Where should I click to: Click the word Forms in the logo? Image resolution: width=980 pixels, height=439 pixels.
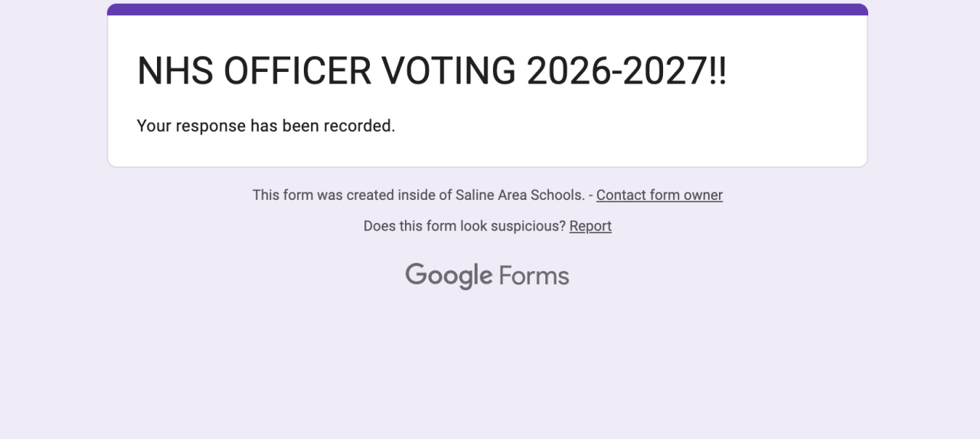534,276
